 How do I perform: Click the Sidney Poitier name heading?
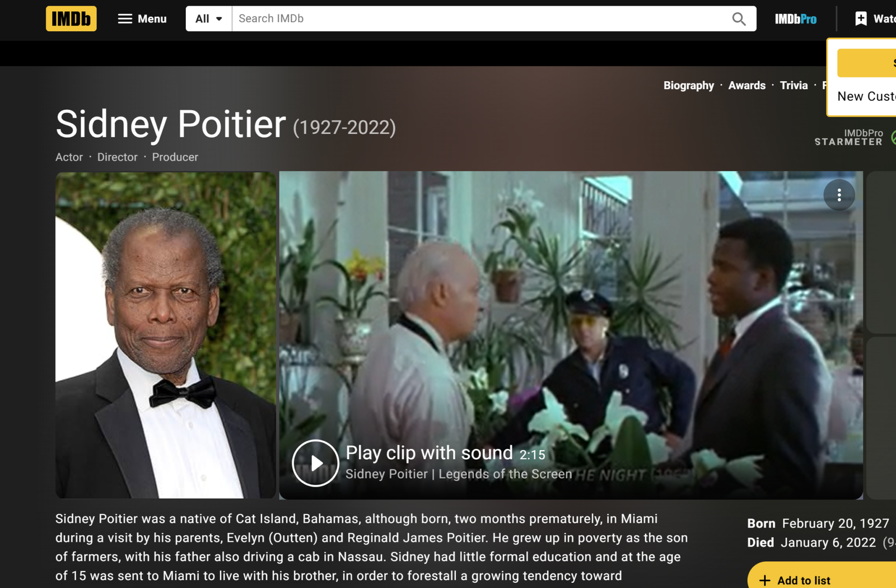pyautogui.click(x=171, y=124)
